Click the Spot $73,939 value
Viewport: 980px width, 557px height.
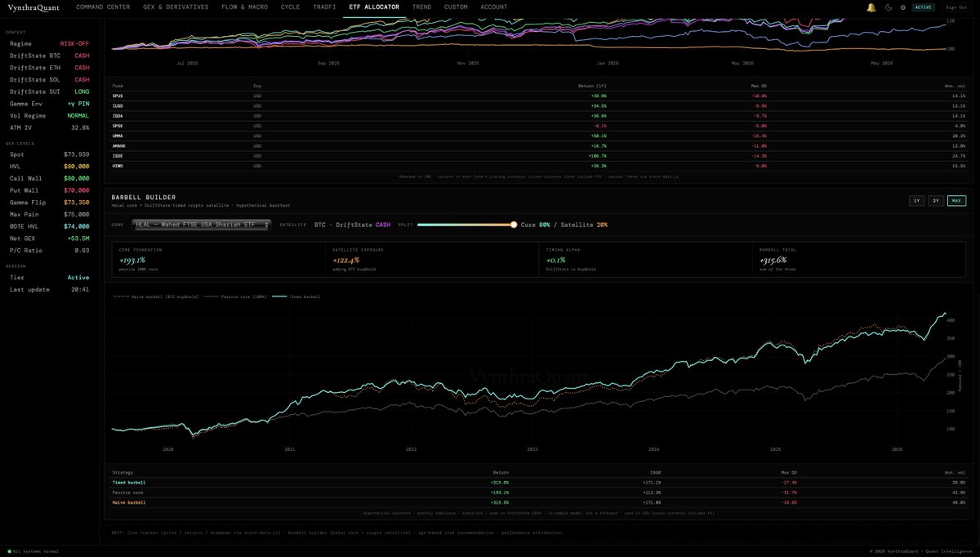(x=76, y=154)
